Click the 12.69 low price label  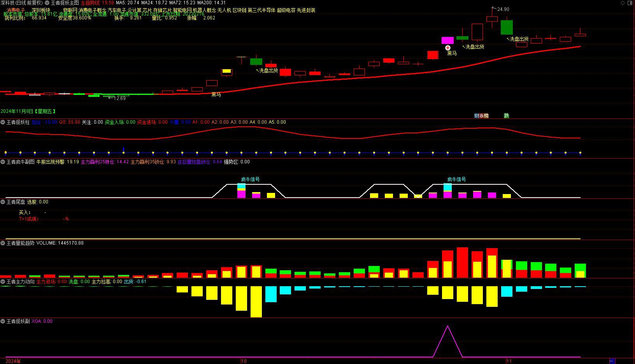(119, 98)
